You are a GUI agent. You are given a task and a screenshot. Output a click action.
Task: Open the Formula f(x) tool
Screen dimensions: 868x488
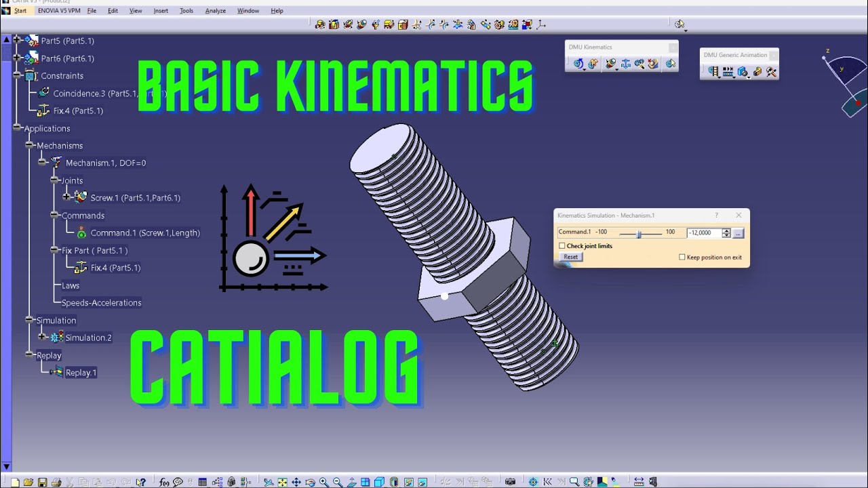(164, 483)
